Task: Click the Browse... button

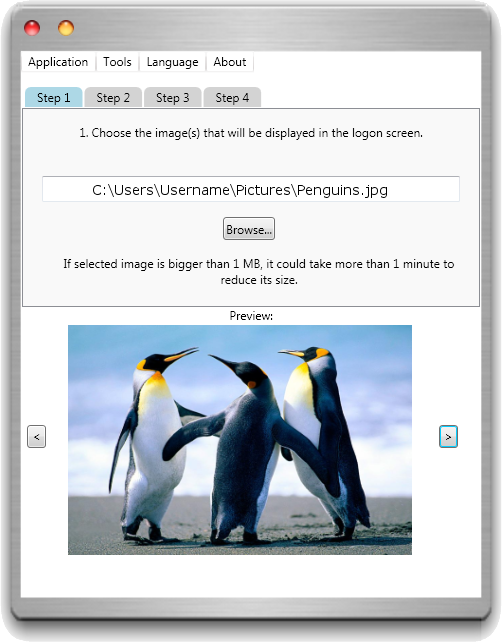Action: click(249, 228)
